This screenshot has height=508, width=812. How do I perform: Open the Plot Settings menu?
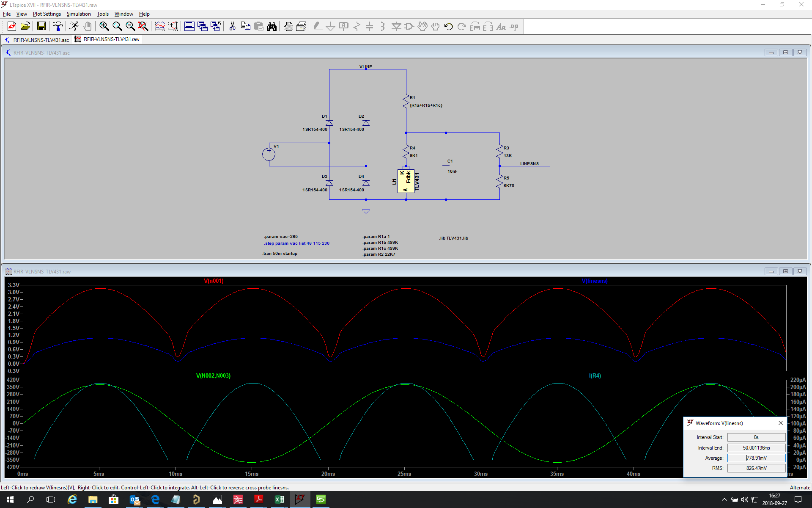47,14
